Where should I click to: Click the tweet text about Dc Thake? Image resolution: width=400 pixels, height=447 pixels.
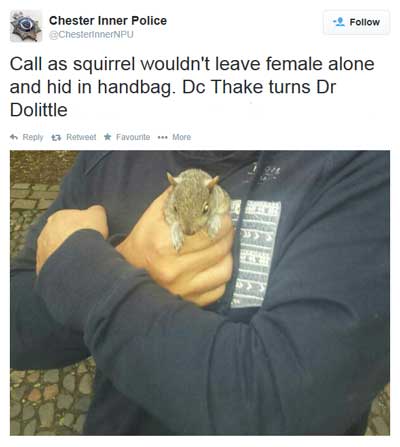pos(192,87)
